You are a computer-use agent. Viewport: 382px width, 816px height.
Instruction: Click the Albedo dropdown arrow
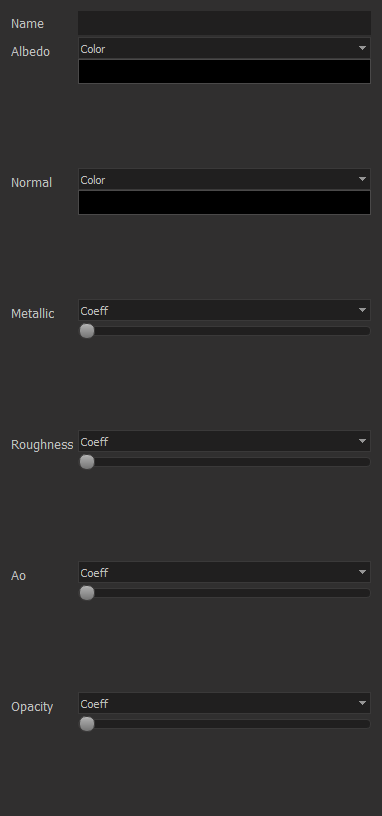(x=363, y=48)
